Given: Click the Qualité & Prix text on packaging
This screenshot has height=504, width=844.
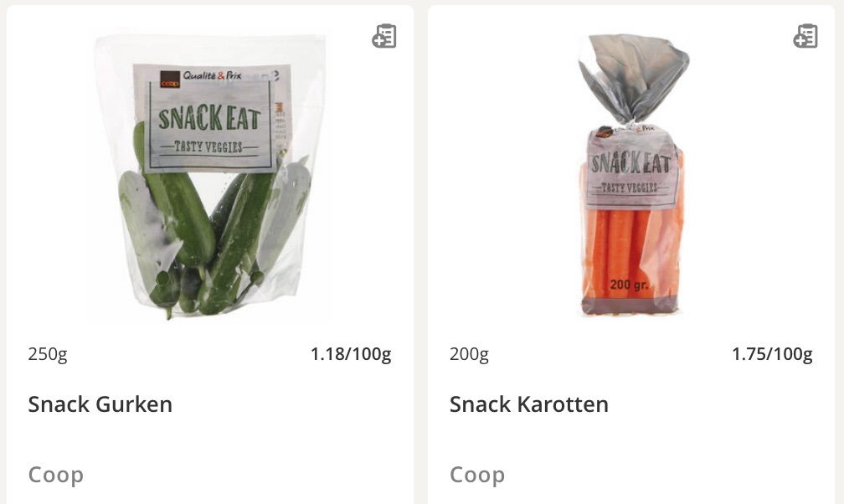Looking at the screenshot, I should pos(212,75).
